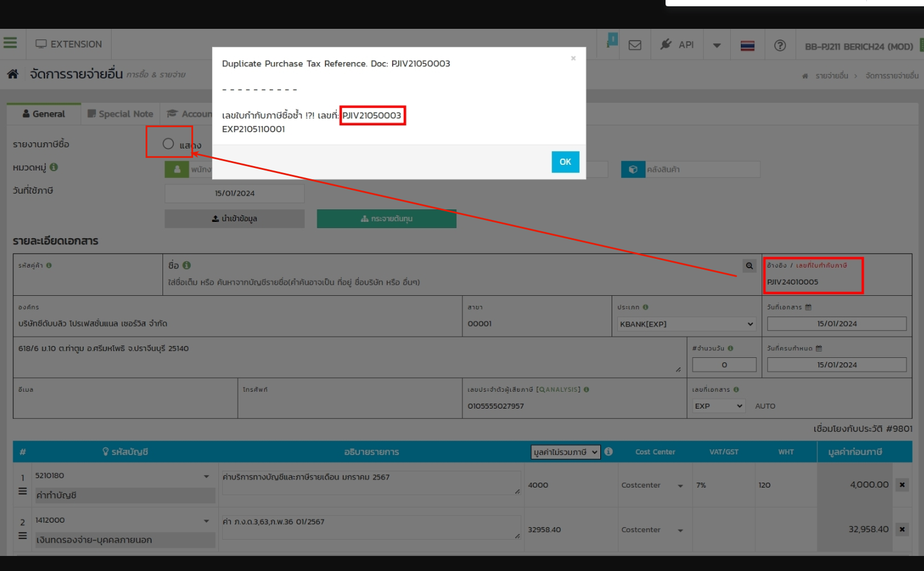Click the magnifier search icon
The image size is (924, 571).
click(749, 266)
